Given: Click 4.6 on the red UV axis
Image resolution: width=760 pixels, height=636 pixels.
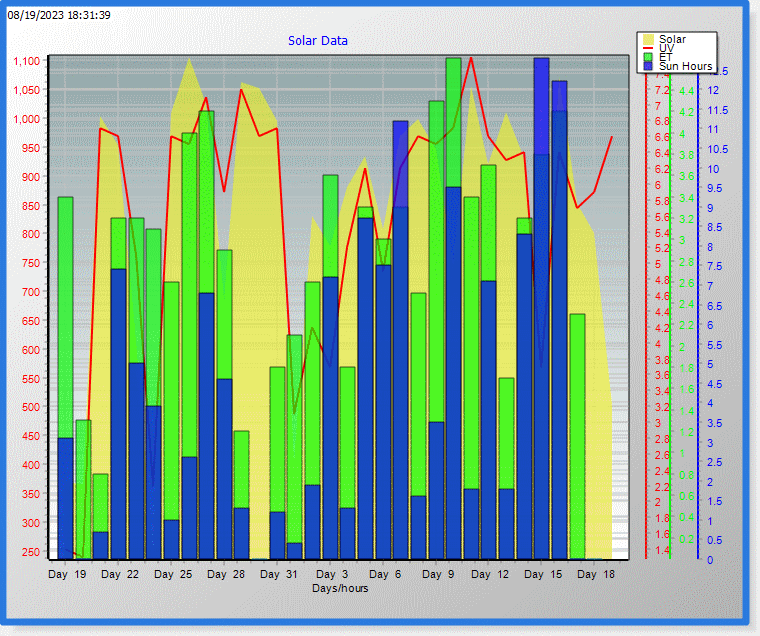Looking at the screenshot, I should tap(662, 296).
